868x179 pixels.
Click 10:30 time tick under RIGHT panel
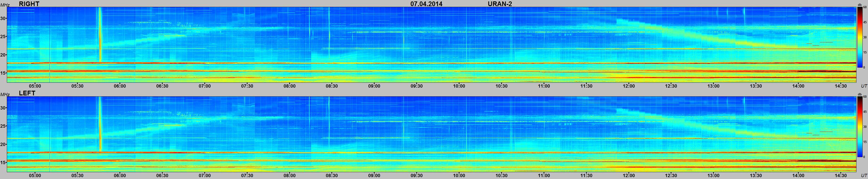click(x=501, y=86)
